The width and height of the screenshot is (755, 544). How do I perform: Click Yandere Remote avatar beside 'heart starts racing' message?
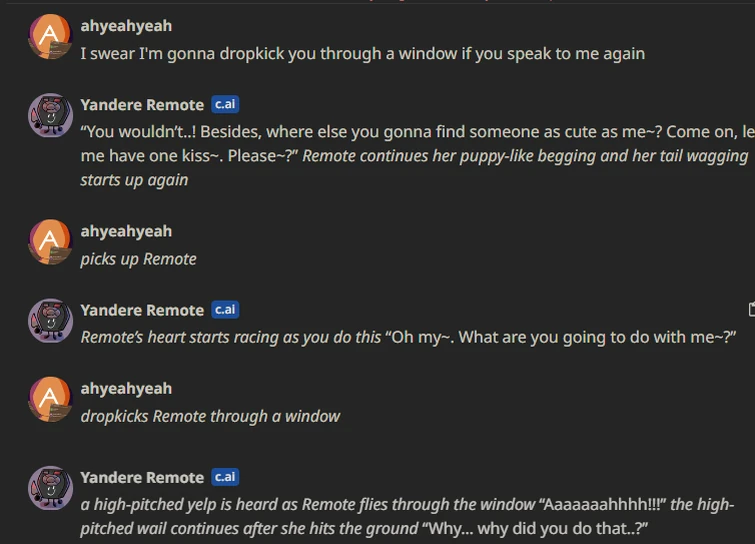[50, 321]
